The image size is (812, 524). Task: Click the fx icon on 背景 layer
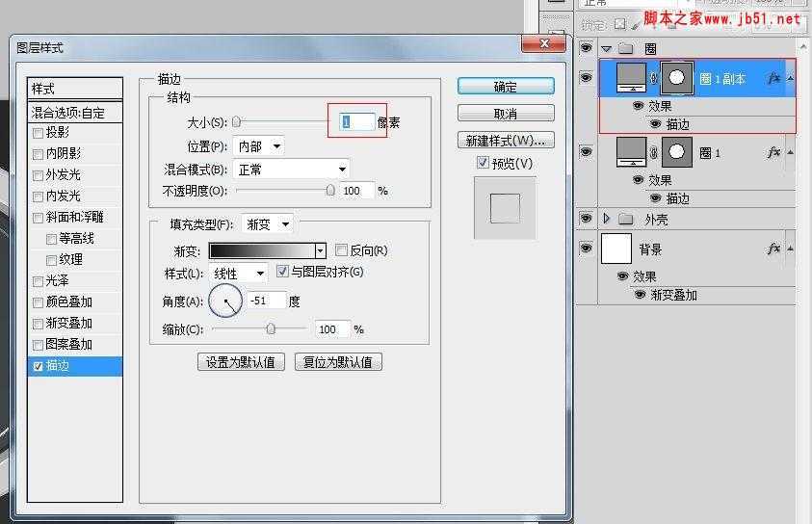(x=773, y=249)
